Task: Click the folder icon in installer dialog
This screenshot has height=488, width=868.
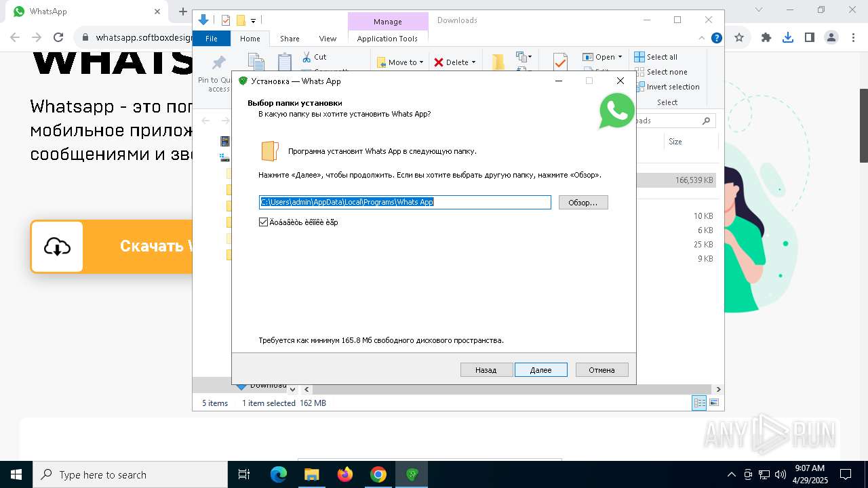Action: click(x=270, y=151)
